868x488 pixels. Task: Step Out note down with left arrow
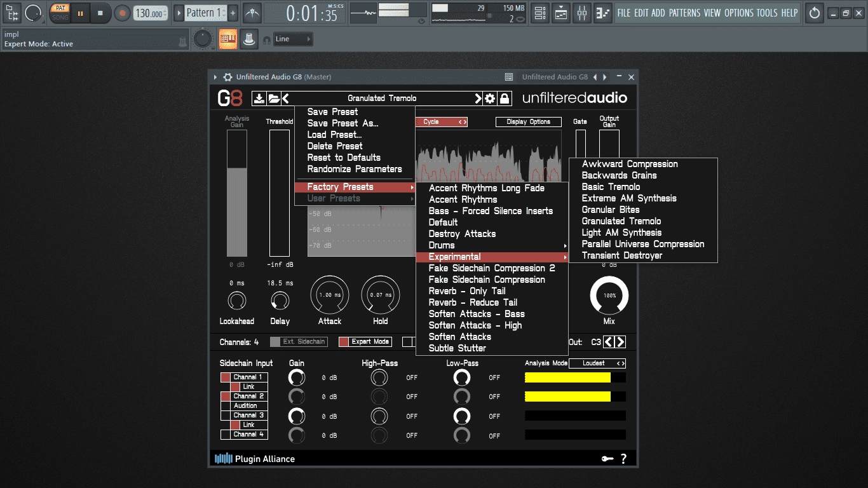click(x=609, y=342)
